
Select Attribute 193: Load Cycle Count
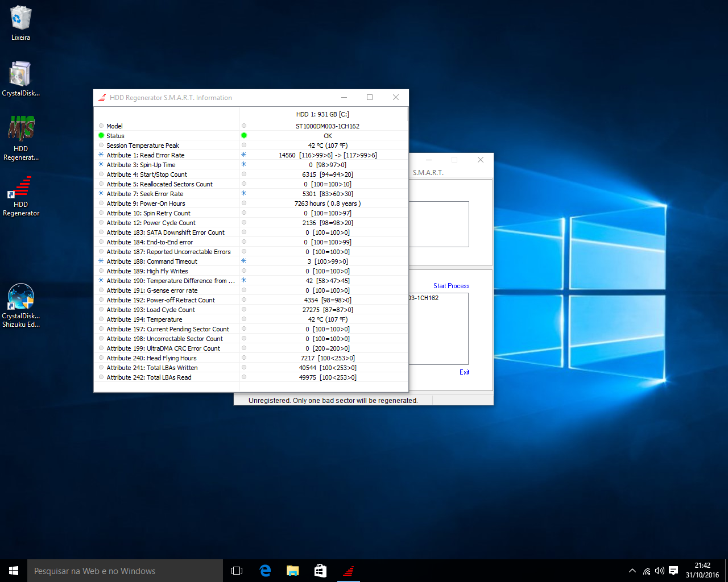[x=151, y=310]
